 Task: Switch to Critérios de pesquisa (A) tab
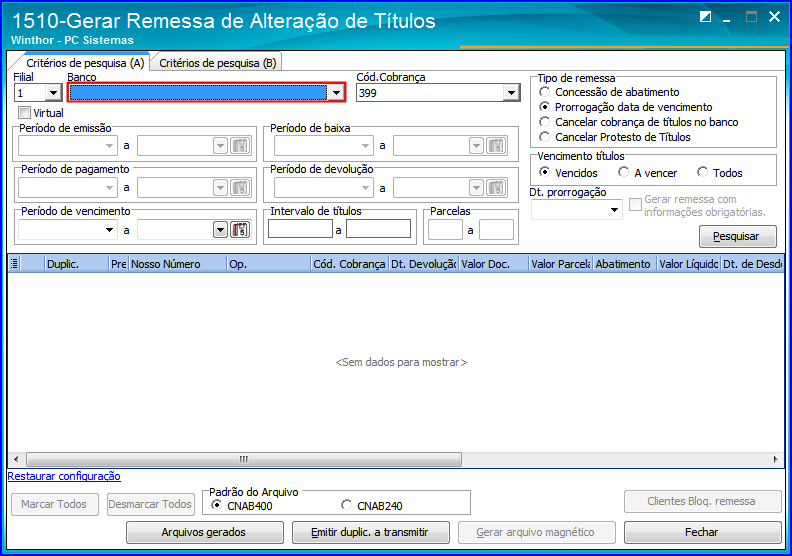click(85, 63)
